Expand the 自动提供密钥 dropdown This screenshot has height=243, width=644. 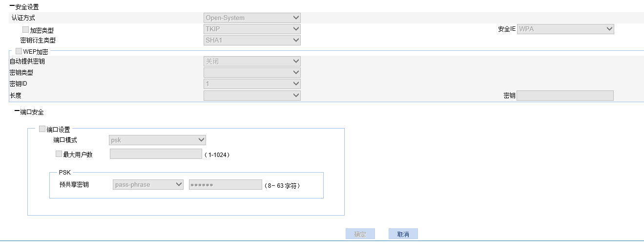pyautogui.click(x=252, y=61)
